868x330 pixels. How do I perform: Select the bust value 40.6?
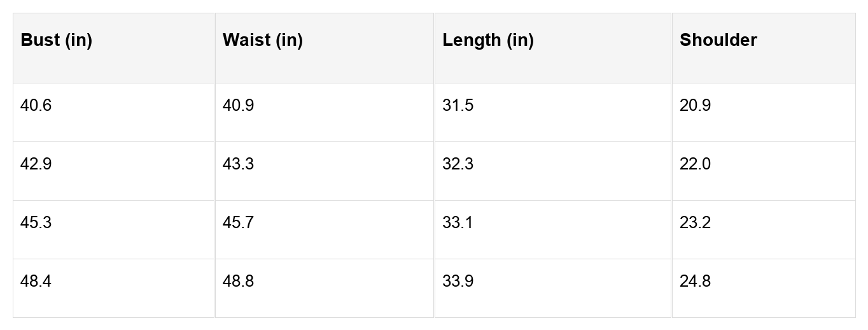pos(36,106)
